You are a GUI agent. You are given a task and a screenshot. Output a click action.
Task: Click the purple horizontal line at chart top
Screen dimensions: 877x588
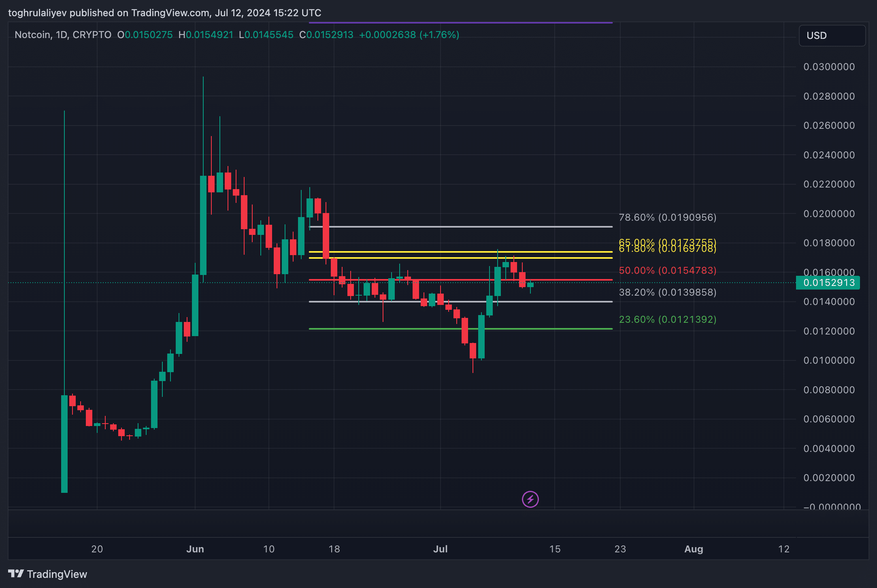[461, 23]
